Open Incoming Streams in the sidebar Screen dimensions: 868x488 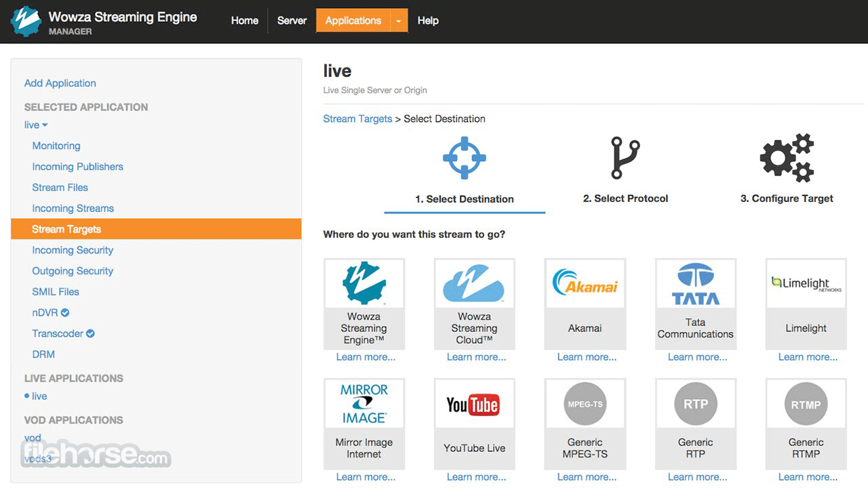(73, 209)
